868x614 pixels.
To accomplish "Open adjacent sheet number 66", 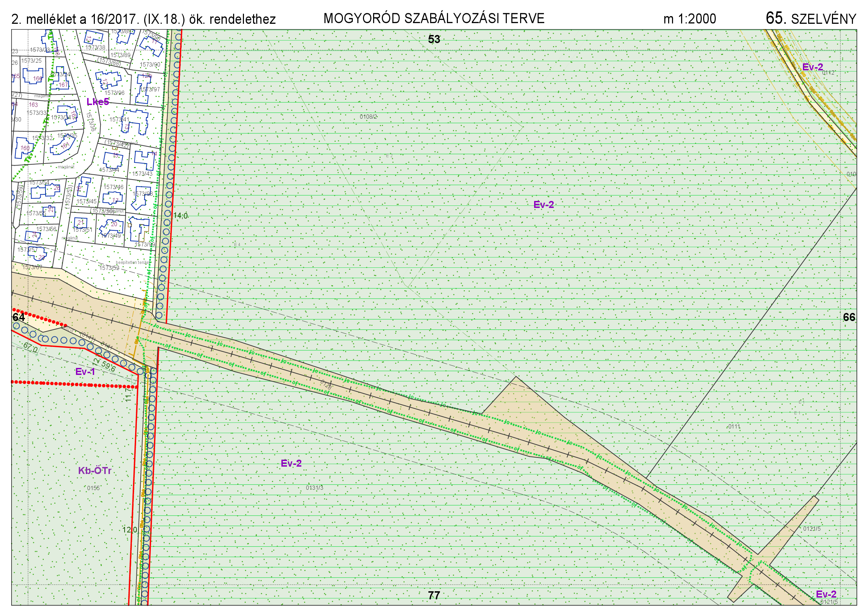I will point(849,317).
